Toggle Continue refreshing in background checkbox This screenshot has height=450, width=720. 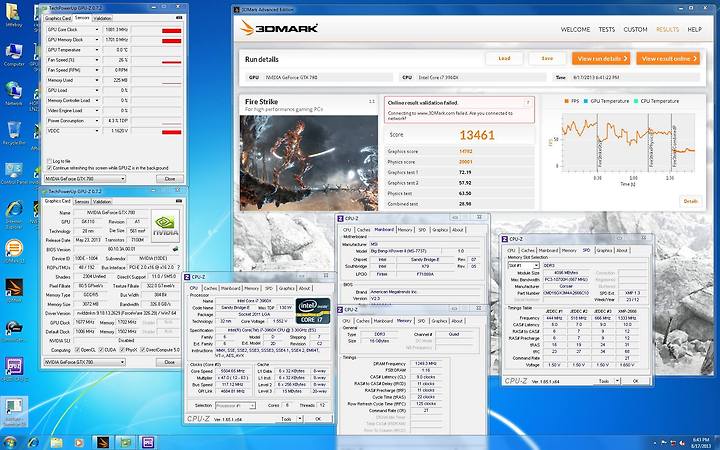(x=50, y=168)
